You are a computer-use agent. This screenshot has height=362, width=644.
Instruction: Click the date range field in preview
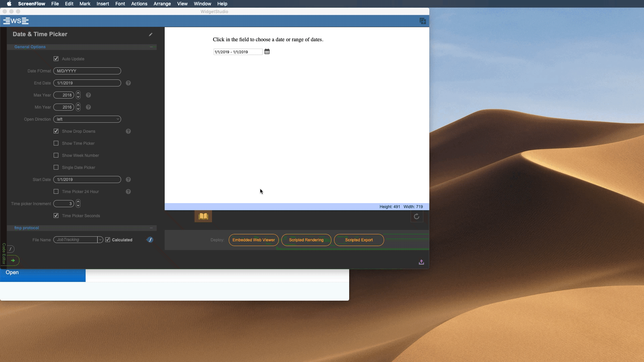238,52
